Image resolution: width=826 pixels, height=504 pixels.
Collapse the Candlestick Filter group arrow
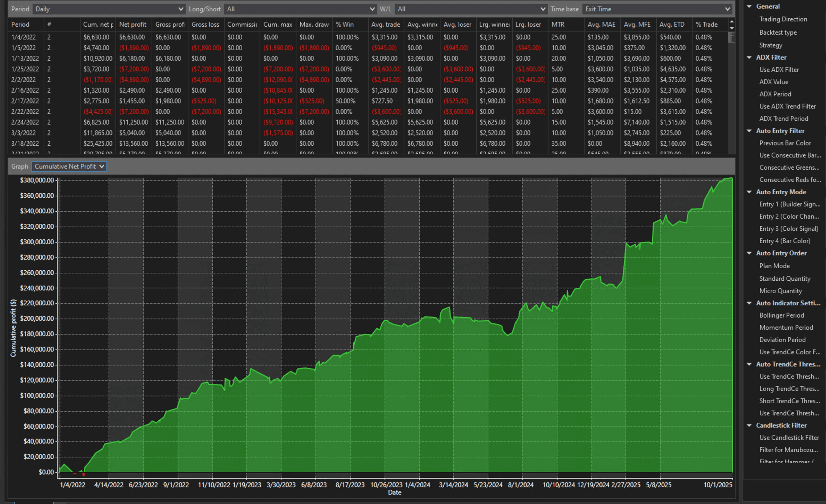coord(749,425)
